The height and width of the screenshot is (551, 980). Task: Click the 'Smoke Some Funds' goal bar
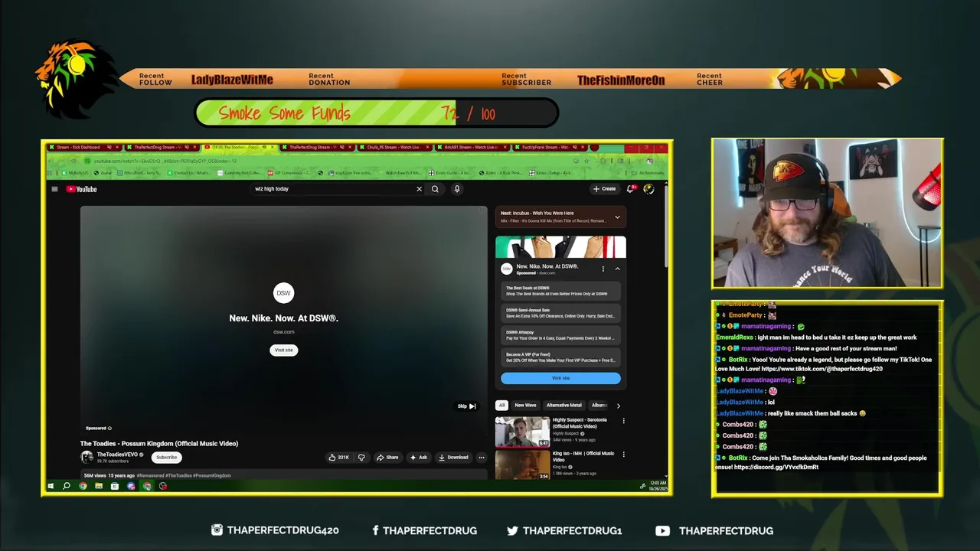376,113
